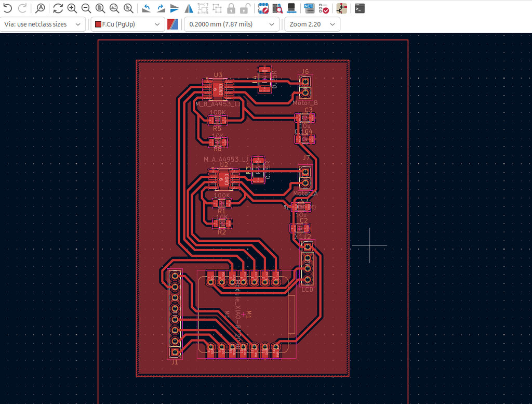Zoom to fit the page
Viewport: 532px width, 404px height.
(x=100, y=8)
